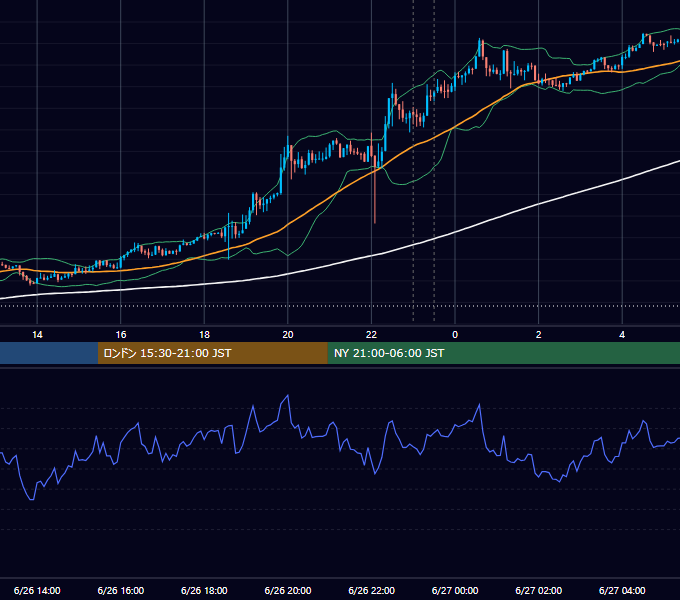Click the 6/27 02:00 date label
The width and height of the screenshot is (680, 600).
point(539,590)
